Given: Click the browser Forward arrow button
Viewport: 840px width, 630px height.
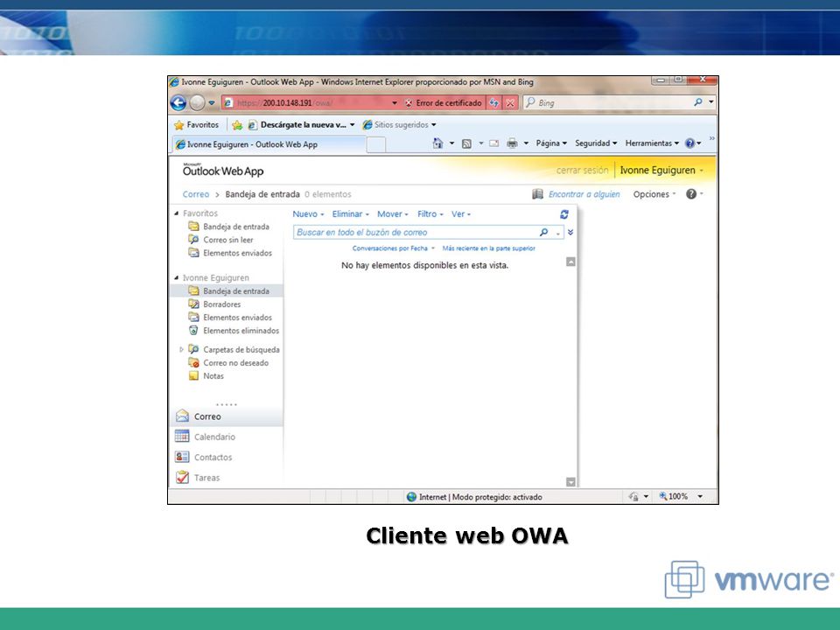Looking at the screenshot, I should (x=197, y=102).
